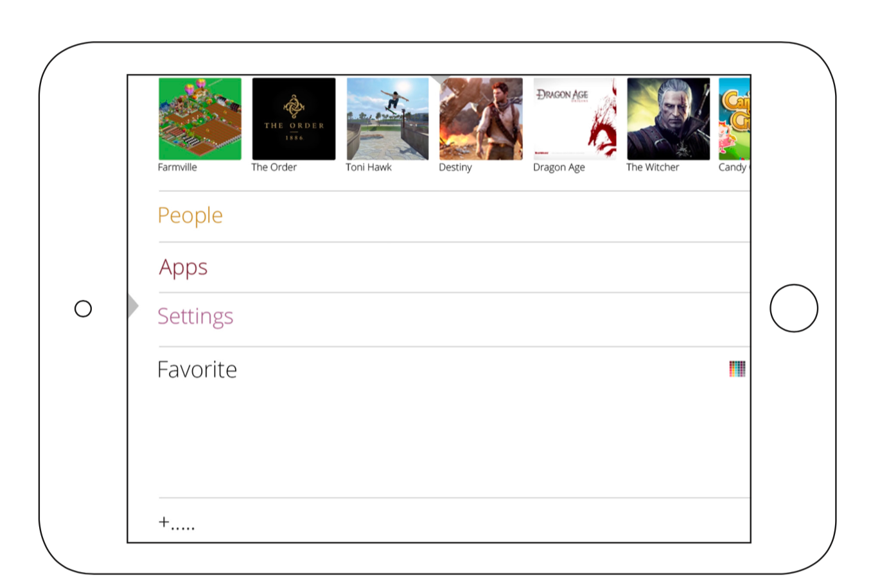This screenshot has width=880, height=588.
Task: Click The Witcher caption text
Action: [653, 167]
